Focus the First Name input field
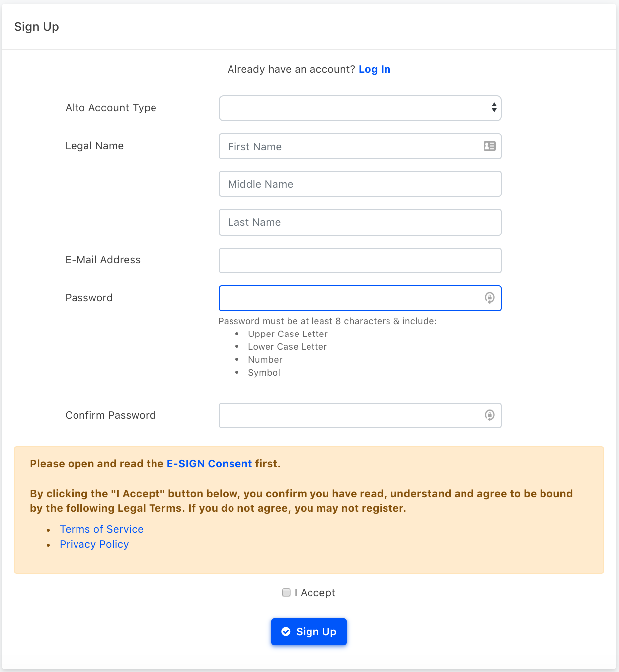The height and width of the screenshot is (672, 619). click(x=360, y=146)
